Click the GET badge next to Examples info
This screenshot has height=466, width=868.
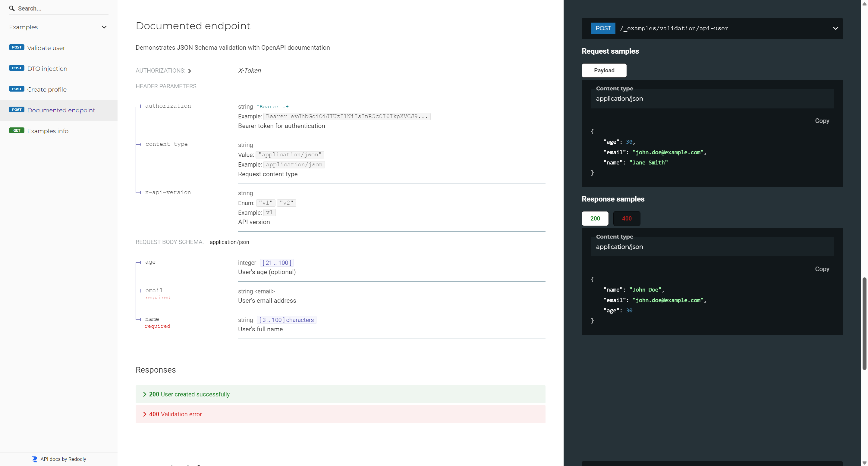17,131
